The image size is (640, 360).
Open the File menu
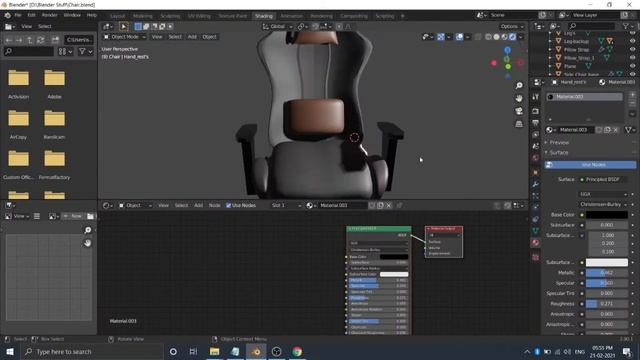click(18, 15)
